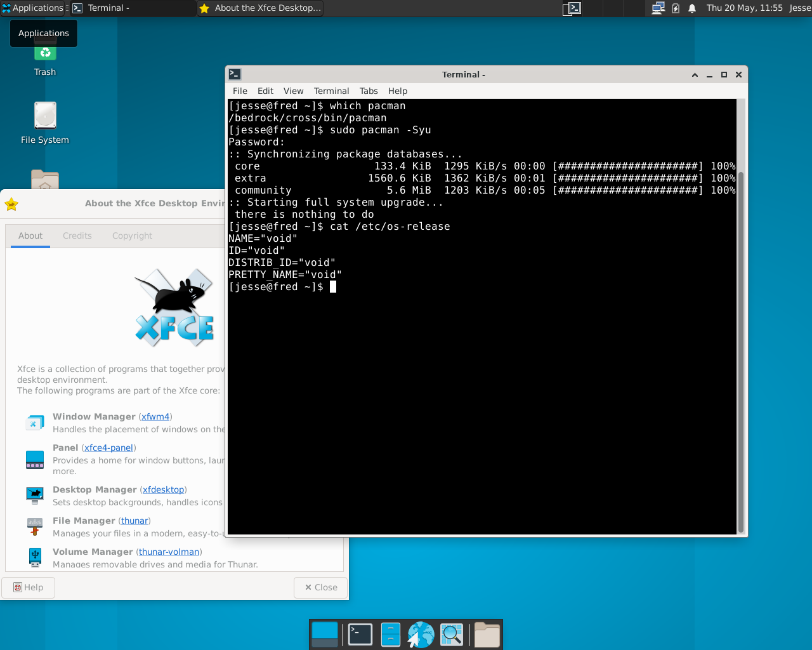
Task: Open the network connection tray icon
Action: (658, 8)
